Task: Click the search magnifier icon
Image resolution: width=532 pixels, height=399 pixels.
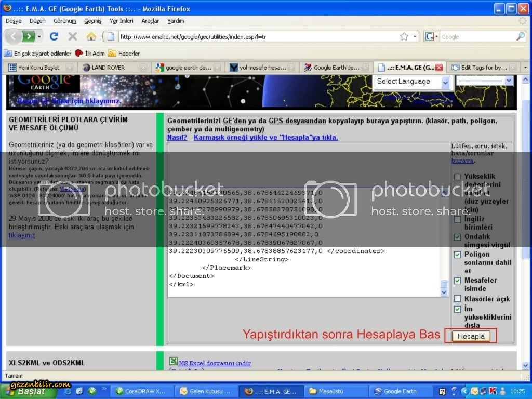Action: tap(520, 37)
